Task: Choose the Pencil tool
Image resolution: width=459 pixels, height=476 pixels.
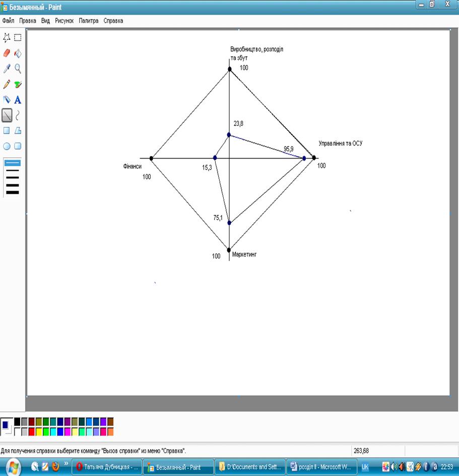Action: click(7, 84)
